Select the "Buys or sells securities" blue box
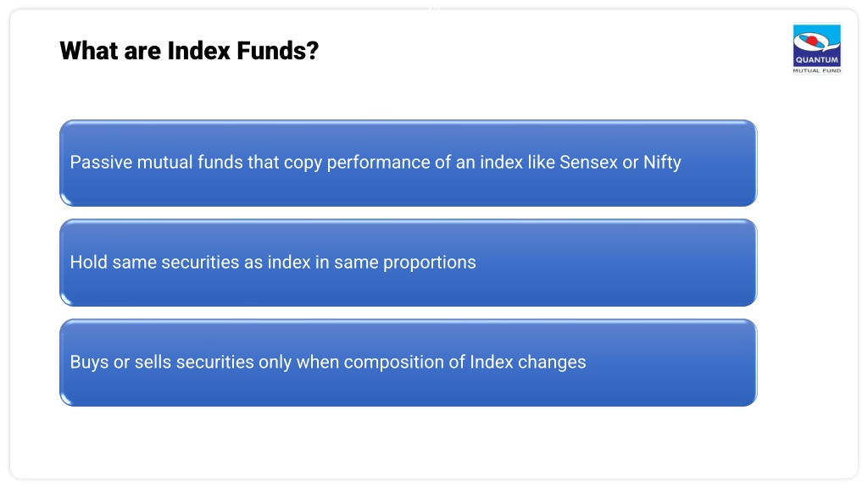 tap(408, 363)
